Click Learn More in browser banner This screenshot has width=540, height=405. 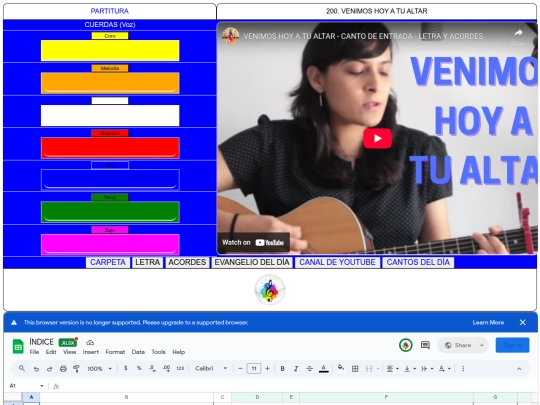(488, 323)
